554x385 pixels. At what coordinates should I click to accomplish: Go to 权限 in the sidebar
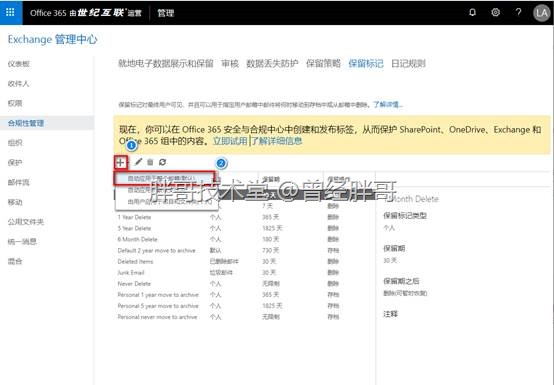15,103
